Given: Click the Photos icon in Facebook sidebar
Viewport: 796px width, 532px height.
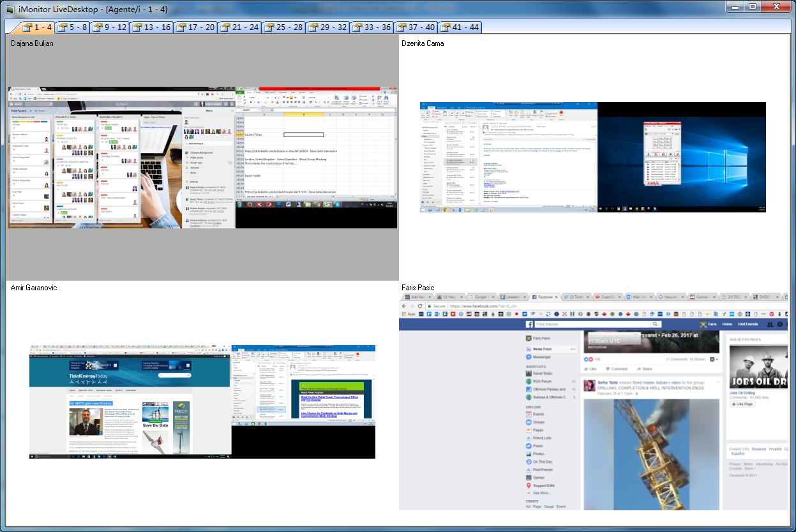Looking at the screenshot, I should (x=529, y=454).
